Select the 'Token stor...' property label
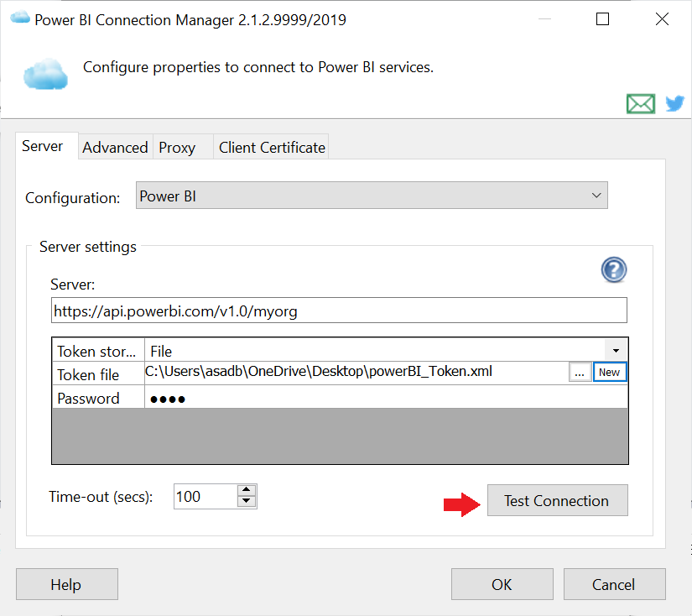The image size is (692, 616). [98, 351]
